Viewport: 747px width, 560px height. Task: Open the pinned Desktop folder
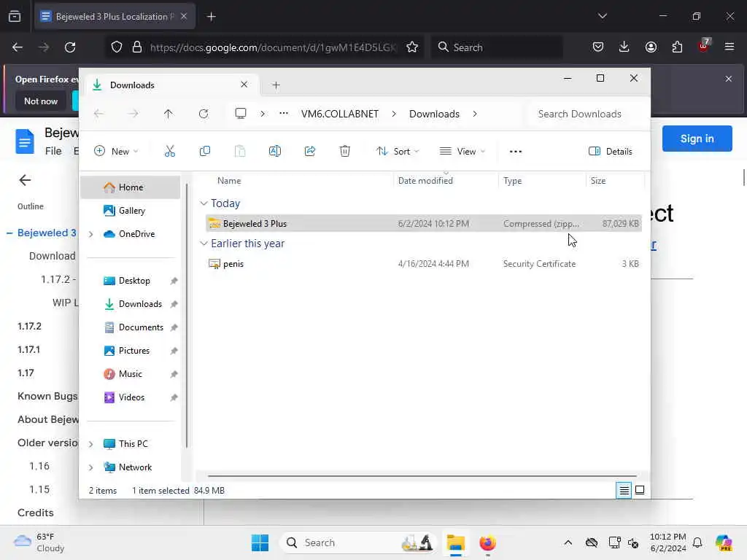click(x=134, y=281)
